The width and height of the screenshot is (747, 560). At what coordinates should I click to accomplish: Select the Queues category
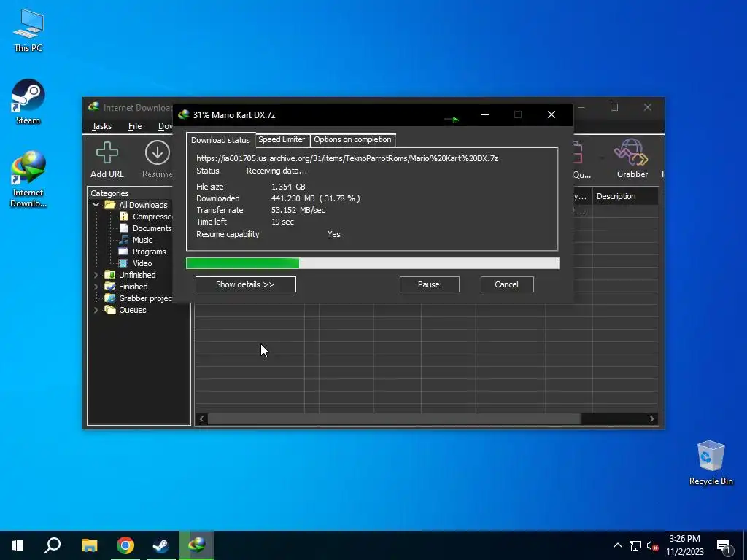click(125, 310)
